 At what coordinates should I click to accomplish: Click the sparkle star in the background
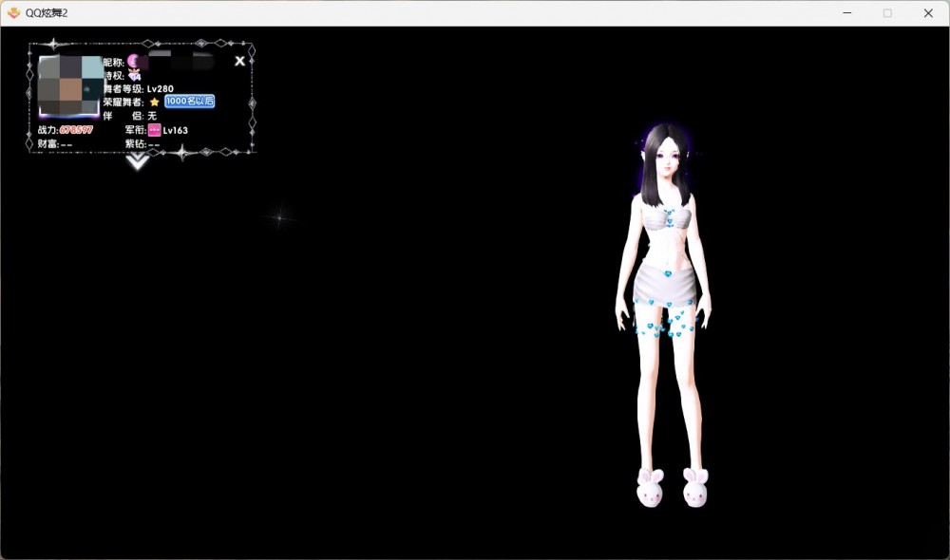[x=280, y=217]
